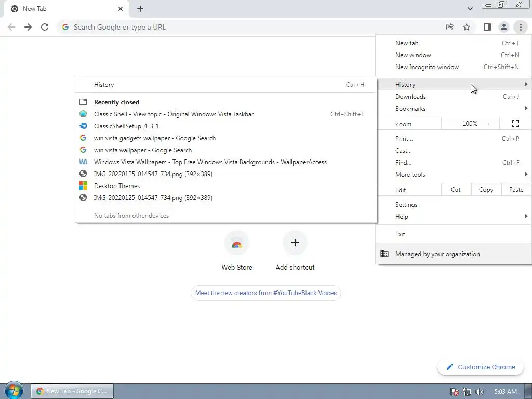This screenshot has width=532, height=399.
Task: Click the three-dot Chrome menu icon
Action: pos(521,27)
